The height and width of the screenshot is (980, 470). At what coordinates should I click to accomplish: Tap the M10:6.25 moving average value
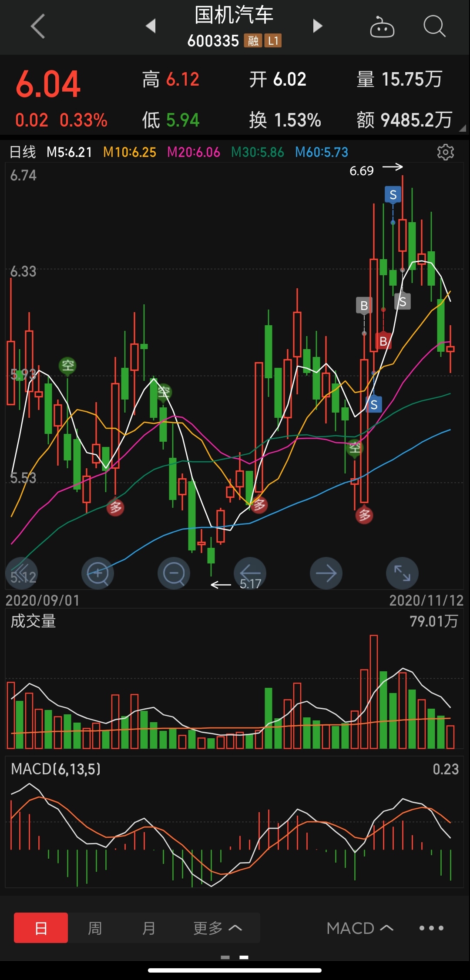[x=130, y=152]
